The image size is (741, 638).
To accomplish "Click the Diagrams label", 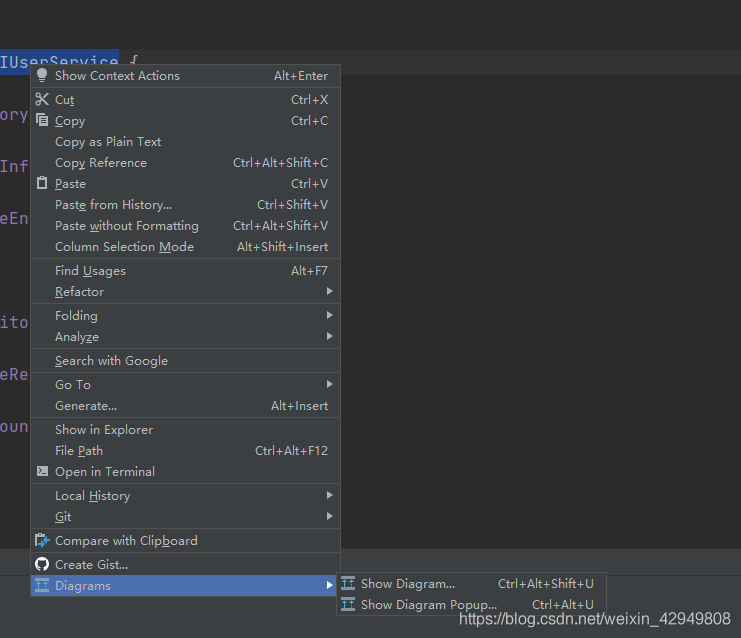I will pyautogui.click(x=83, y=586).
